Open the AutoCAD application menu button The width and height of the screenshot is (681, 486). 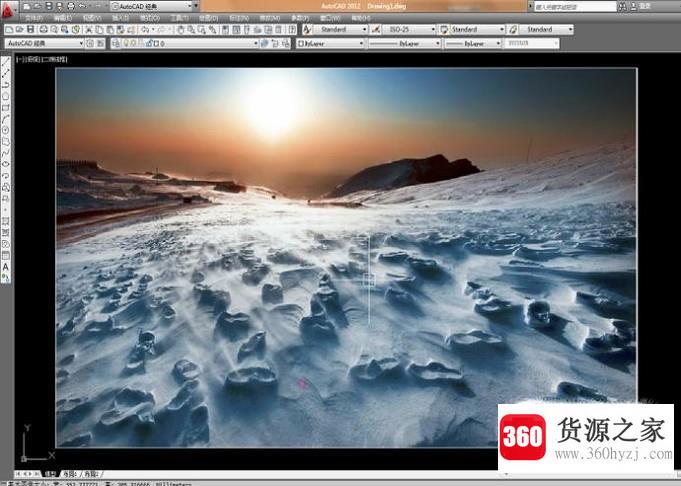(7, 10)
